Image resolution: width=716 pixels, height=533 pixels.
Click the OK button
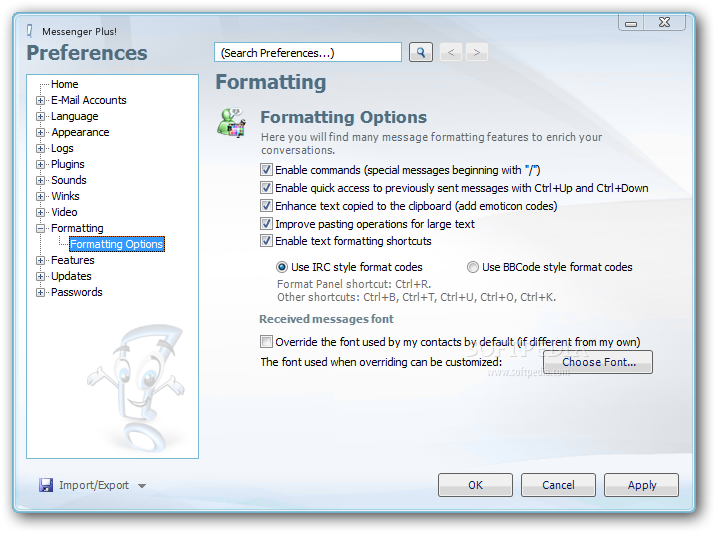(x=475, y=485)
